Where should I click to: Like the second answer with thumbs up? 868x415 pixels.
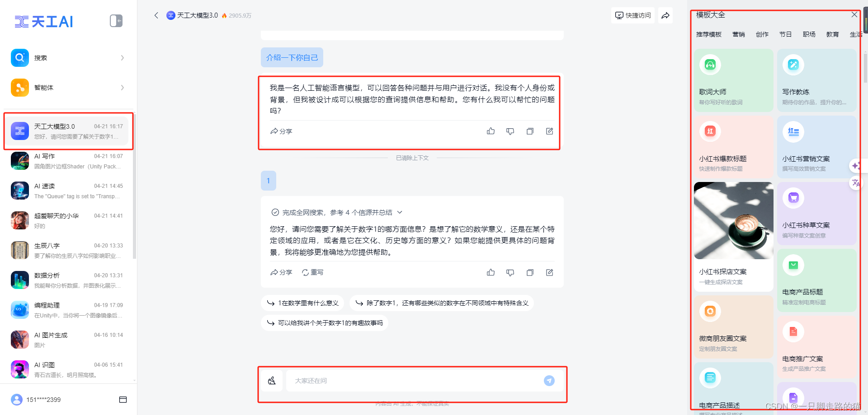pyautogui.click(x=491, y=272)
